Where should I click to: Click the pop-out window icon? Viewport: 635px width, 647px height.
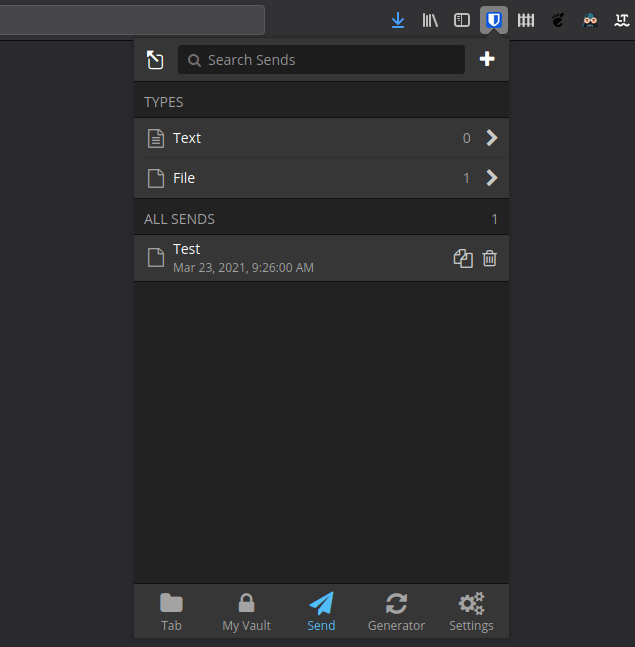155,60
